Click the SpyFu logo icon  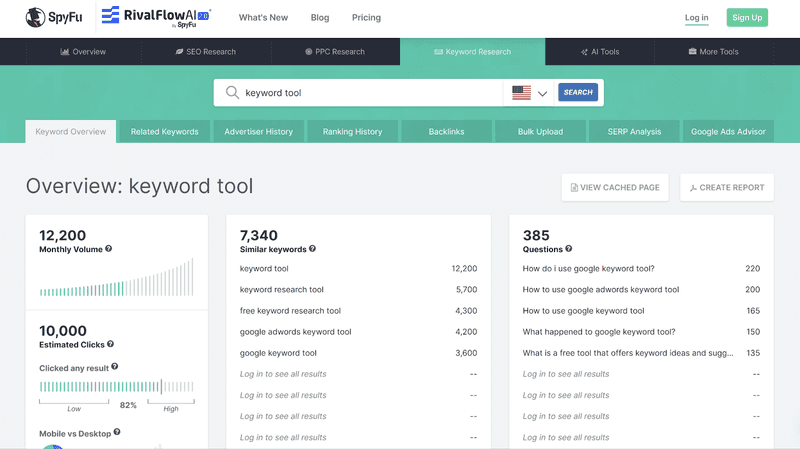[x=36, y=17]
